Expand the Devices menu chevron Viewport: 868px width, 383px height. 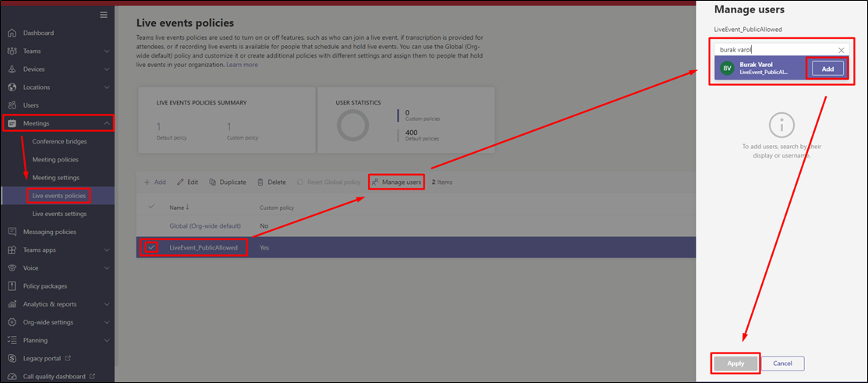click(x=107, y=69)
